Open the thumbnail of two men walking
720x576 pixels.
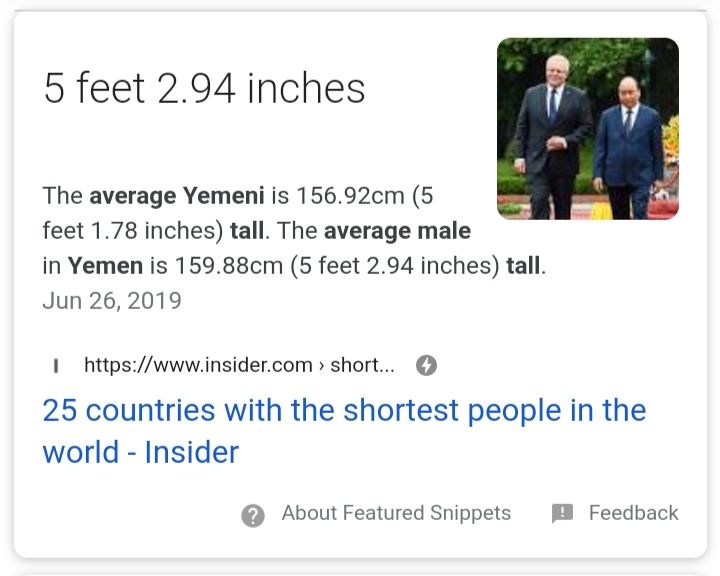tap(587, 128)
